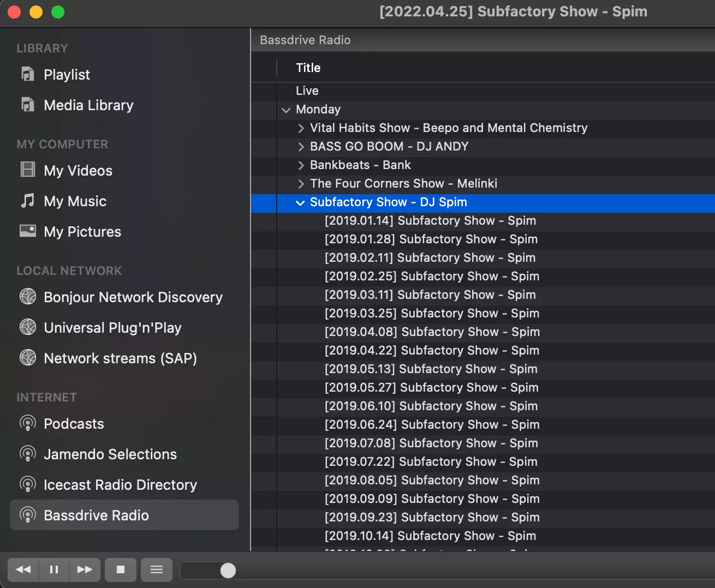The height and width of the screenshot is (588, 715).
Task: Skip forward with the next button
Action: click(x=85, y=570)
